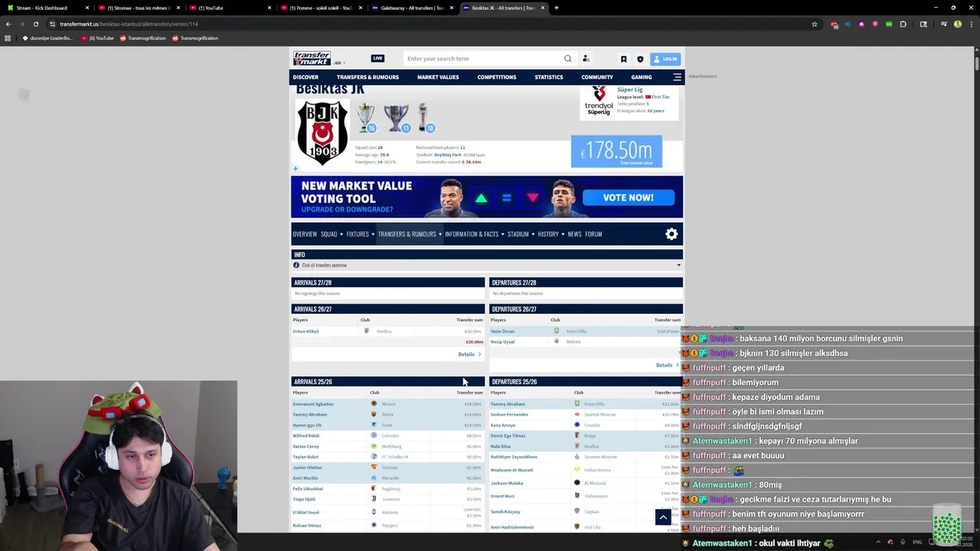Image resolution: width=980 pixels, height=551 pixels.
Task: Open Tammy Abraham in arrivals list
Action: tap(310, 415)
